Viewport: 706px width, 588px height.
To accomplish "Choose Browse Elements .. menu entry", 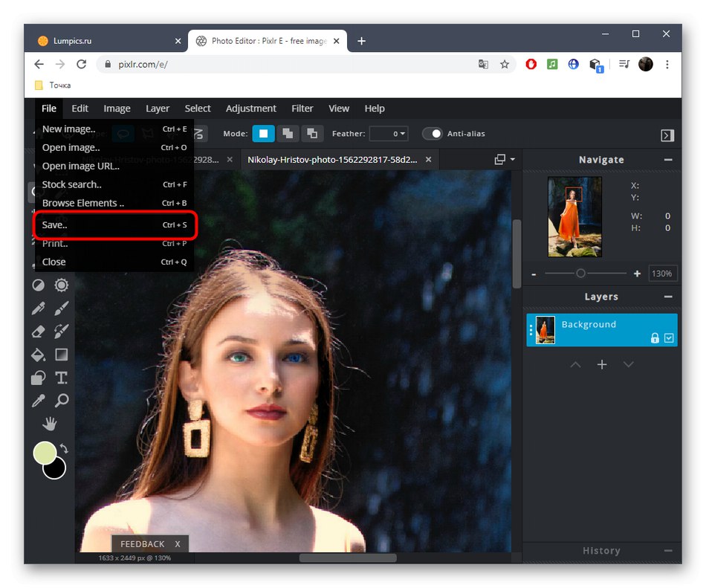I will click(x=114, y=203).
